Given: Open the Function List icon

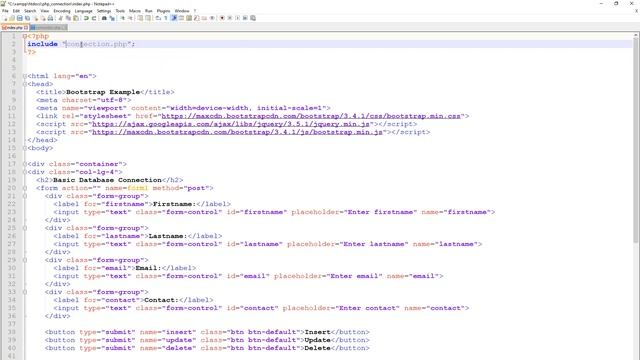Looking at the screenshot, I should 196,18.
